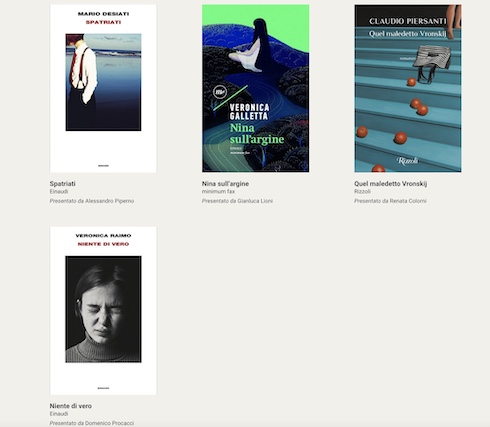Select the Einaudi publisher under Niente di vero

coord(59,414)
